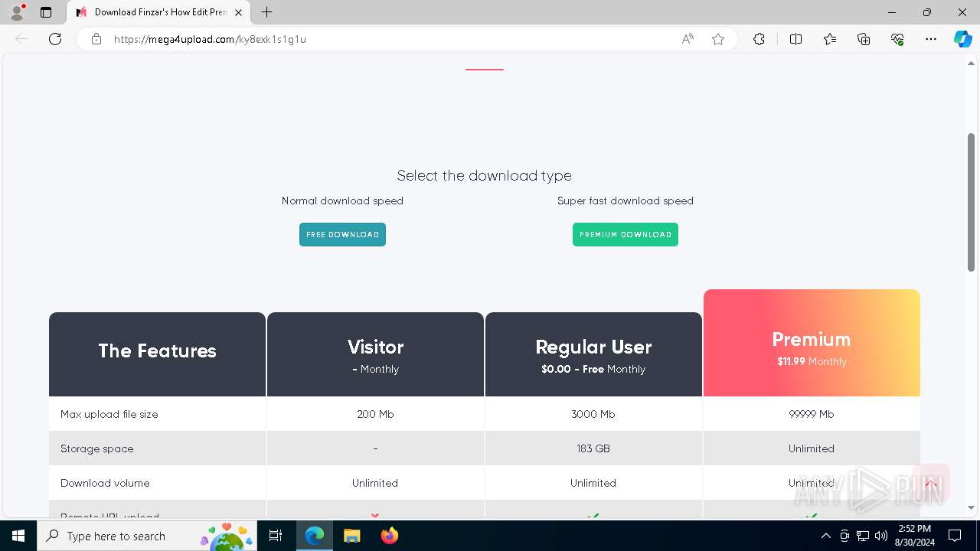Image resolution: width=980 pixels, height=551 pixels.
Task: Open notification center icon
Action: pos(955,536)
